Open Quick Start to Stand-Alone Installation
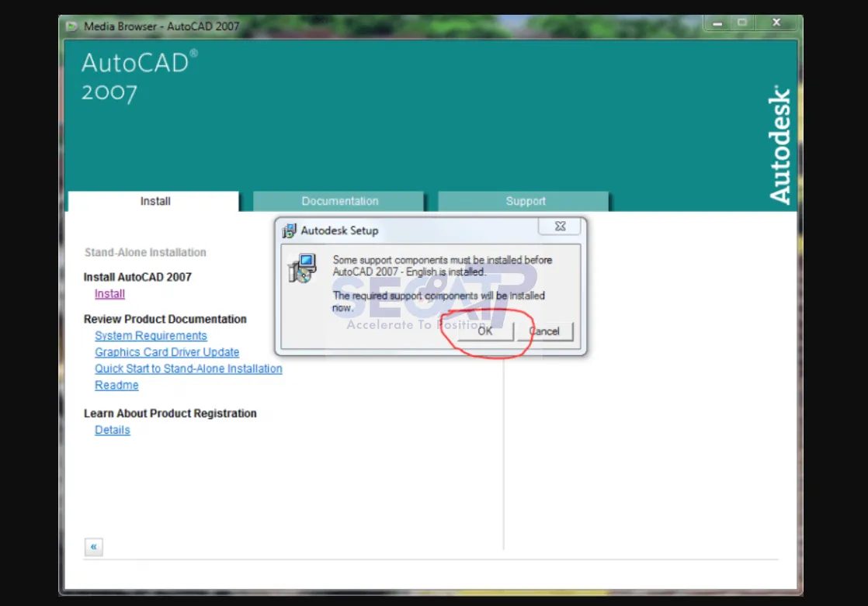The image size is (868, 606). tap(188, 369)
